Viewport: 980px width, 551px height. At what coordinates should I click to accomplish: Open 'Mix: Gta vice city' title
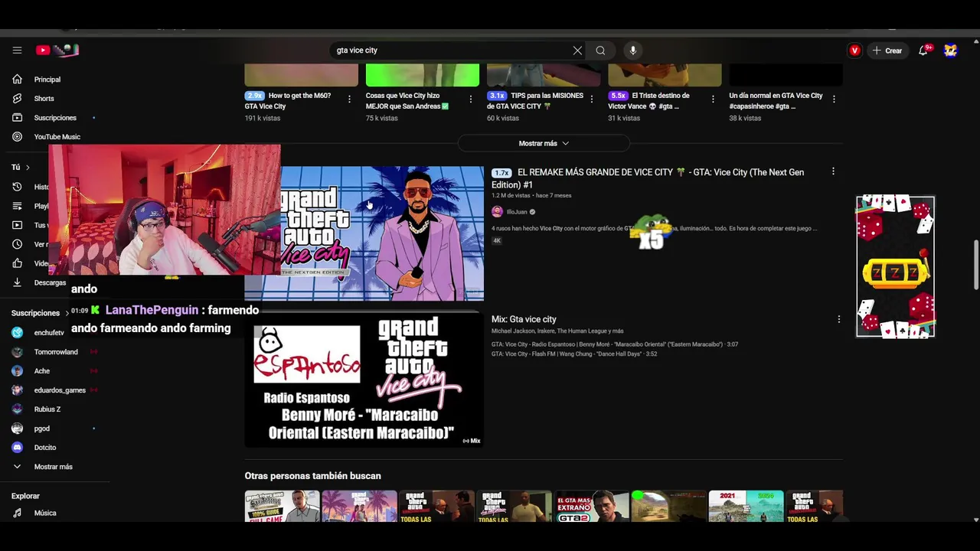point(524,319)
